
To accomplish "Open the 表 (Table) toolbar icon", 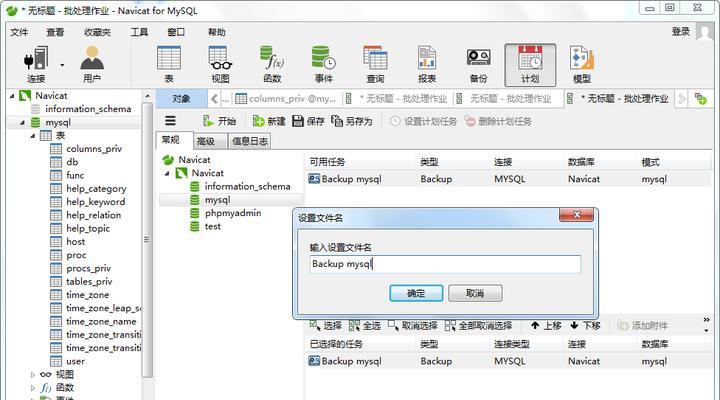I will [169, 63].
